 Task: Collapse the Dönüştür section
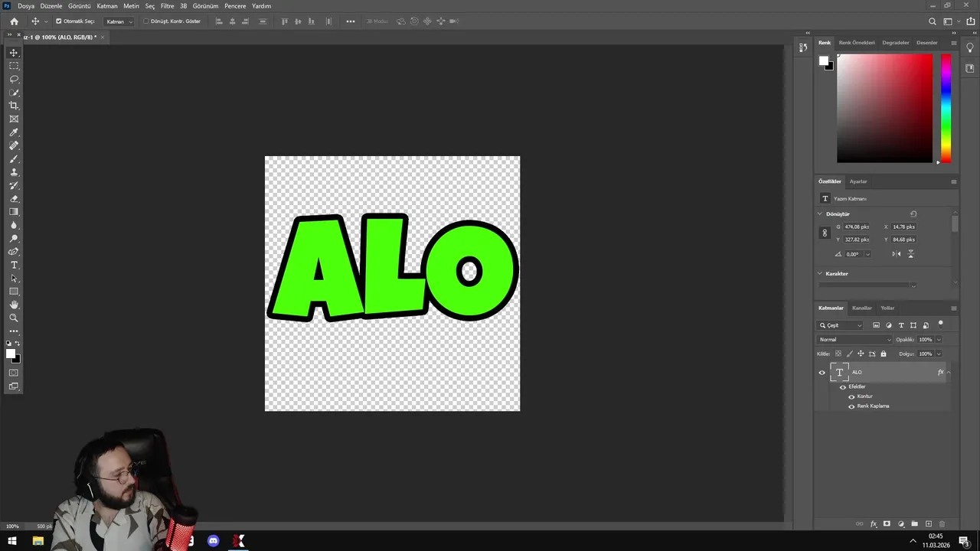[x=820, y=214]
